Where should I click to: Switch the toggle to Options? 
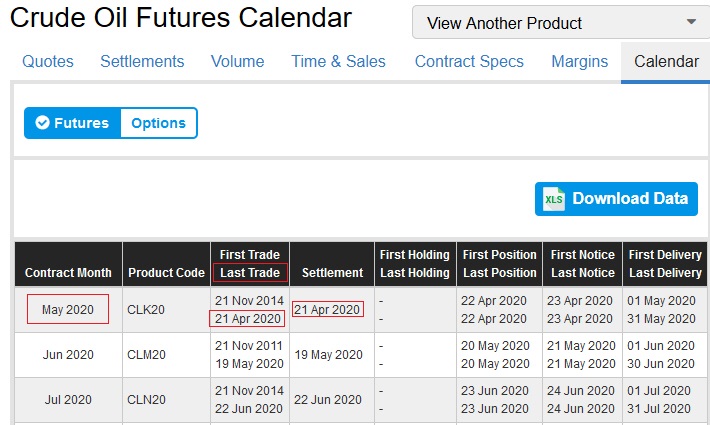[158, 123]
